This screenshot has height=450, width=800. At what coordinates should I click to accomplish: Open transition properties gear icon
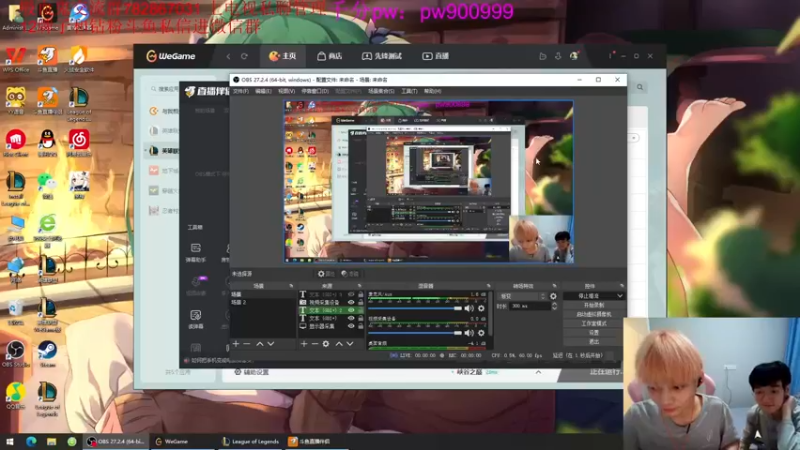(x=554, y=296)
